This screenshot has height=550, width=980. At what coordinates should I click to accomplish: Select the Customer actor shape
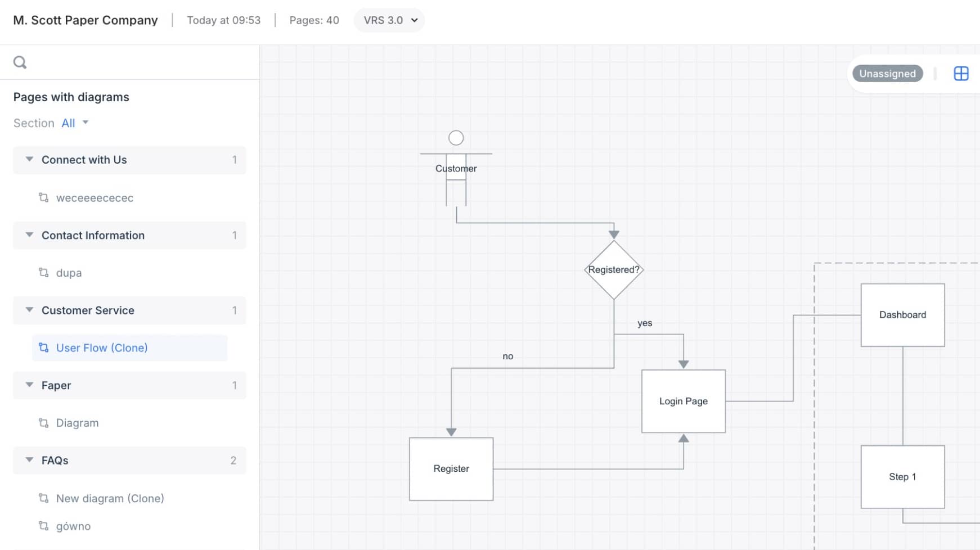tap(456, 168)
